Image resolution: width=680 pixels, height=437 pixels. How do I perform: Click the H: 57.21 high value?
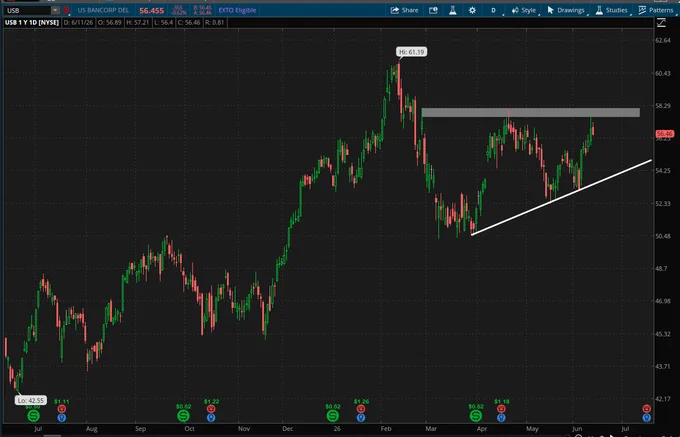[x=137, y=22]
